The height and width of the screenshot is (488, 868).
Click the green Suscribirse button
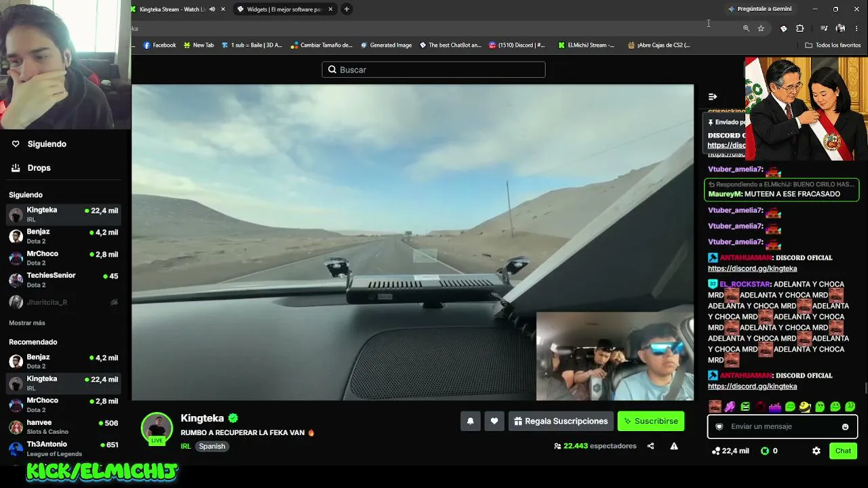[x=651, y=422]
